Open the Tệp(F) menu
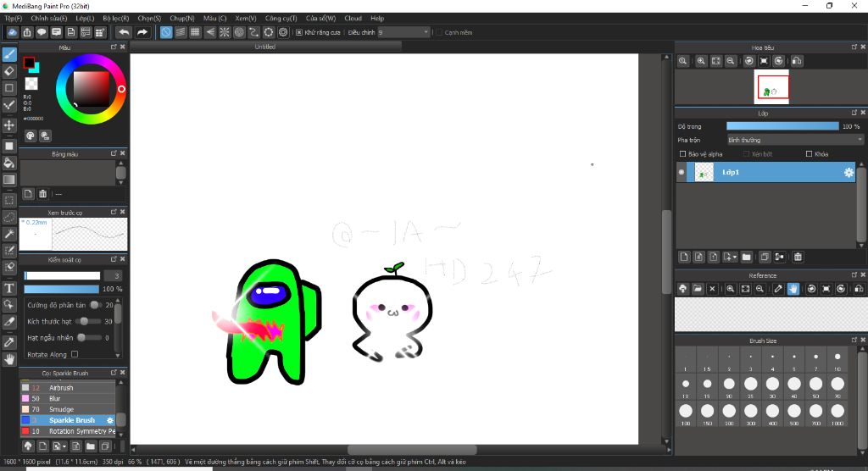This screenshot has height=471, width=868. 14,19
